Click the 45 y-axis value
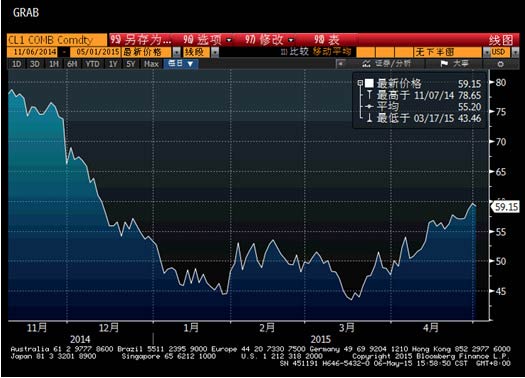Viewport: 525px width, 378px height. [x=501, y=291]
